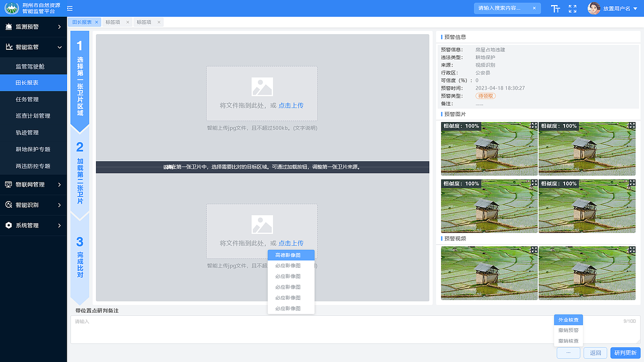This screenshot has height=362, width=644.
Task: Click the 返回 button
Action: (x=596, y=353)
